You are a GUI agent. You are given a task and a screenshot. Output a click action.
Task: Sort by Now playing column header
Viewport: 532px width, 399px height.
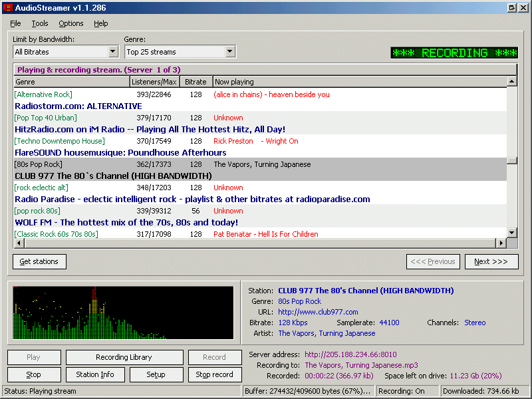(x=360, y=82)
